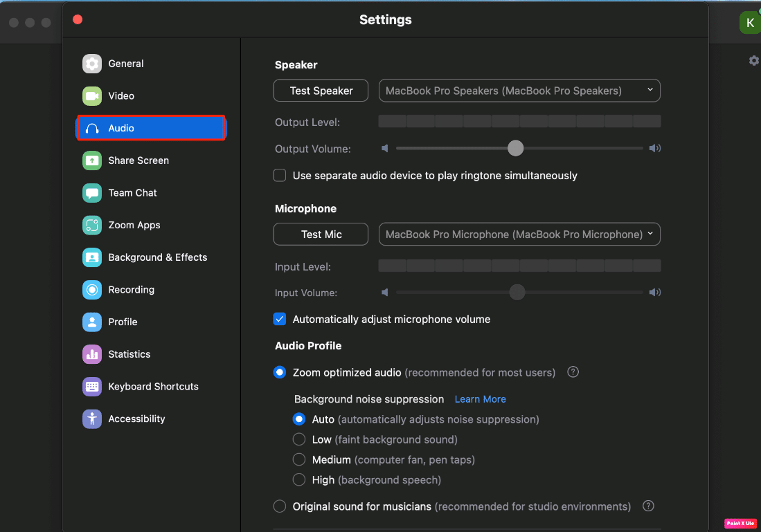This screenshot has height=532, width=761.
Task: Click the mute speaker icon beside Output Volume
Action: coord(385,149)
